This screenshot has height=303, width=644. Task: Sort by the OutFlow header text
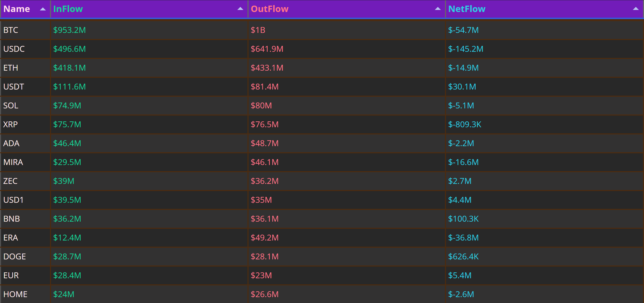tap(269, 9)
